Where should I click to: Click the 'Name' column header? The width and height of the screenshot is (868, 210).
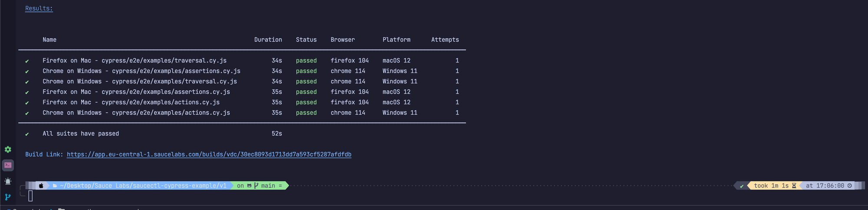click(49, 40)
